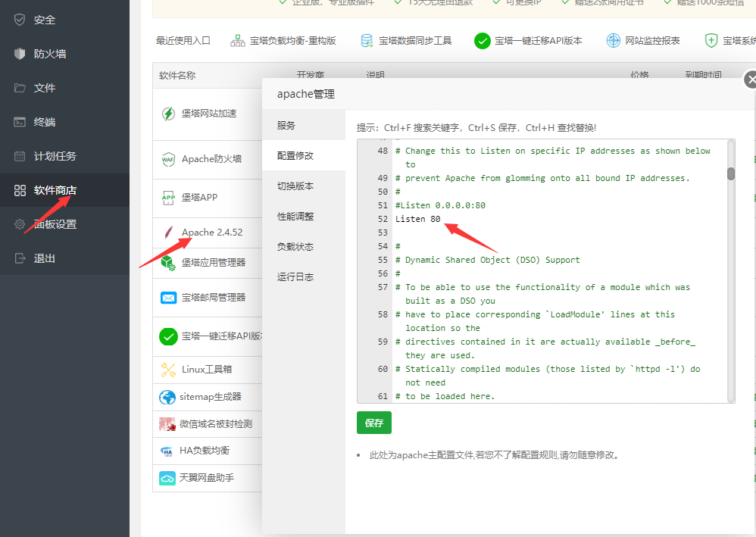Click 堡塔APP name in software list
756x537 pixels.
(200, 198)
